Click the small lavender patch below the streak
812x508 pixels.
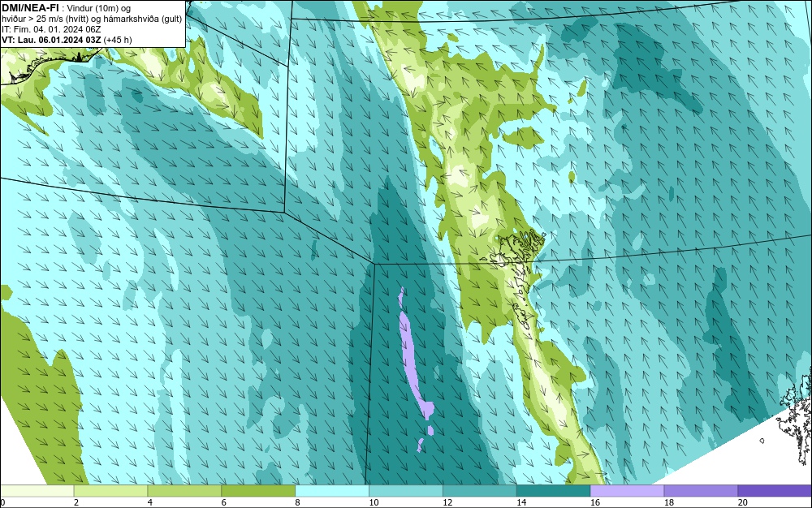pos(430,430)
